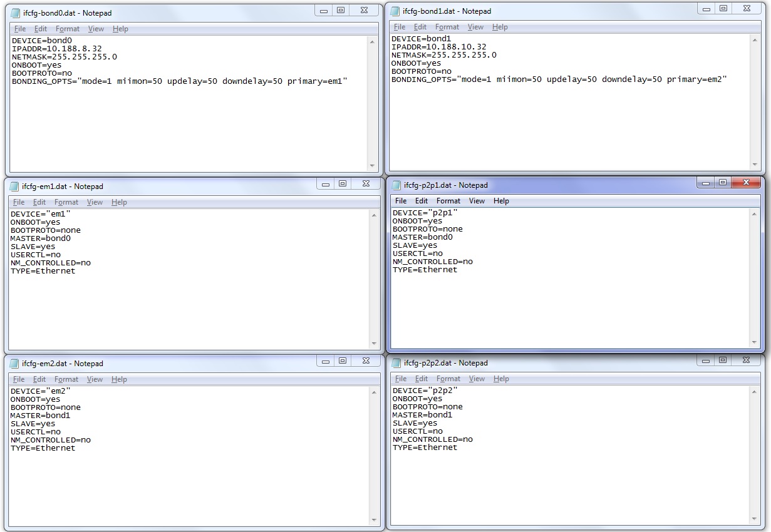Open Help menu in ifcfg-p2p2.dat window
The image size is (771, 532).
coord(501,379)
